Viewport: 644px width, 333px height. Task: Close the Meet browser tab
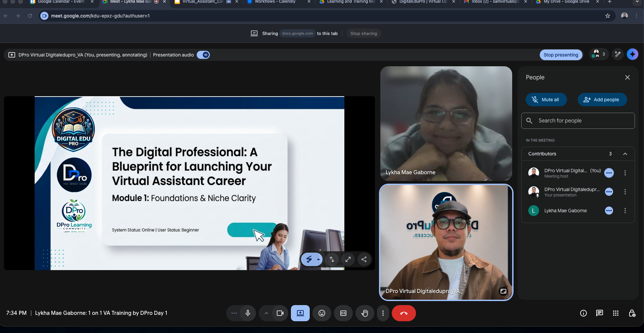(164, 2)
